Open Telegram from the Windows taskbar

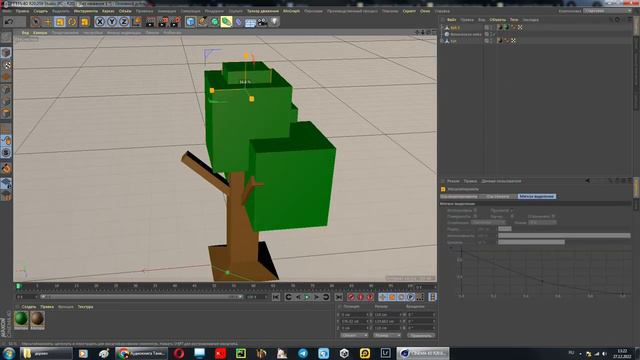[x=303, y=353]
